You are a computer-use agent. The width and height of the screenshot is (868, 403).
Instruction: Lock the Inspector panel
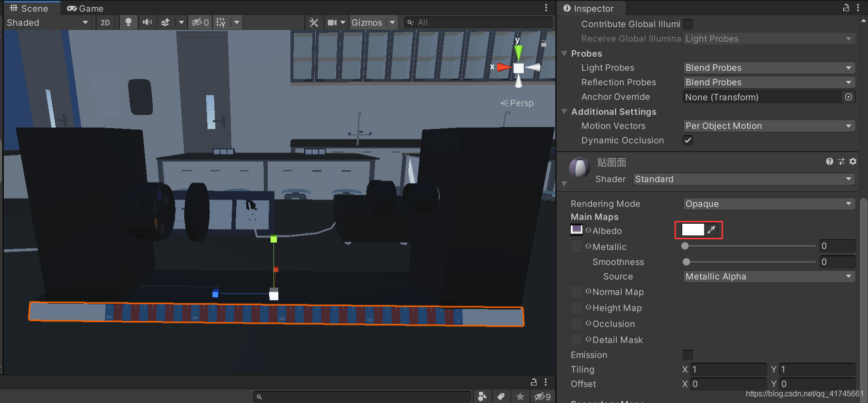pos(846,8)
